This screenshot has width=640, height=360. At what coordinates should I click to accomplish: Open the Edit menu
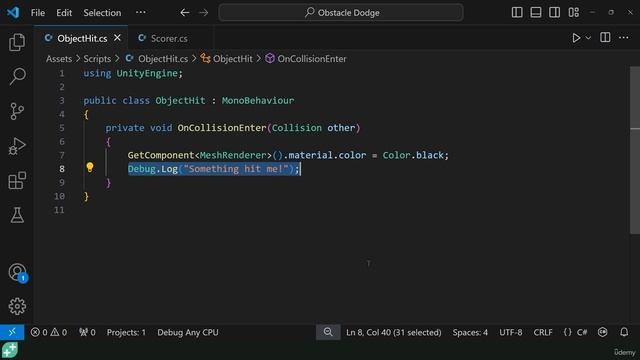tap(64, 13)
